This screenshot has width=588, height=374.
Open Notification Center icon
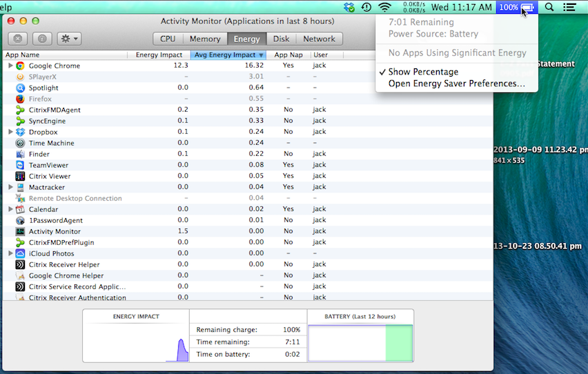pyautogui.click(x=569, y=7)
